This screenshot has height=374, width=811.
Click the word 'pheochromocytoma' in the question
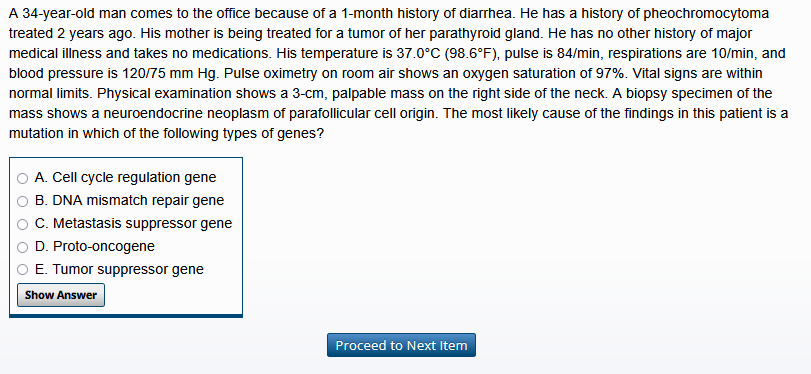click(x=706, y=14)
